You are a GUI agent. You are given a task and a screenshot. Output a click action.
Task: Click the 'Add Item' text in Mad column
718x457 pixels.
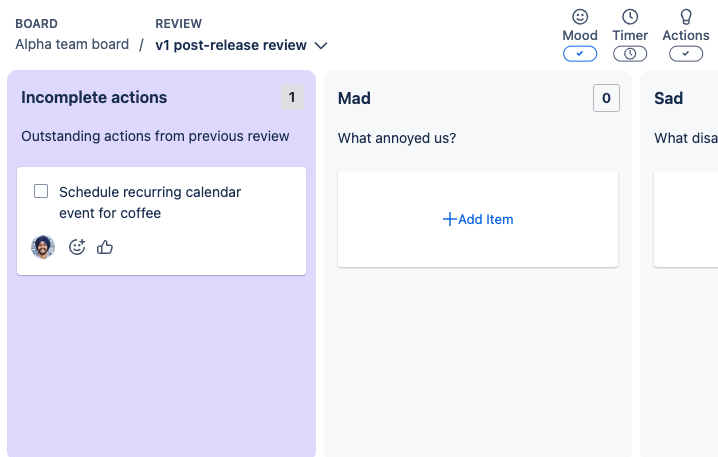point(485,219)
